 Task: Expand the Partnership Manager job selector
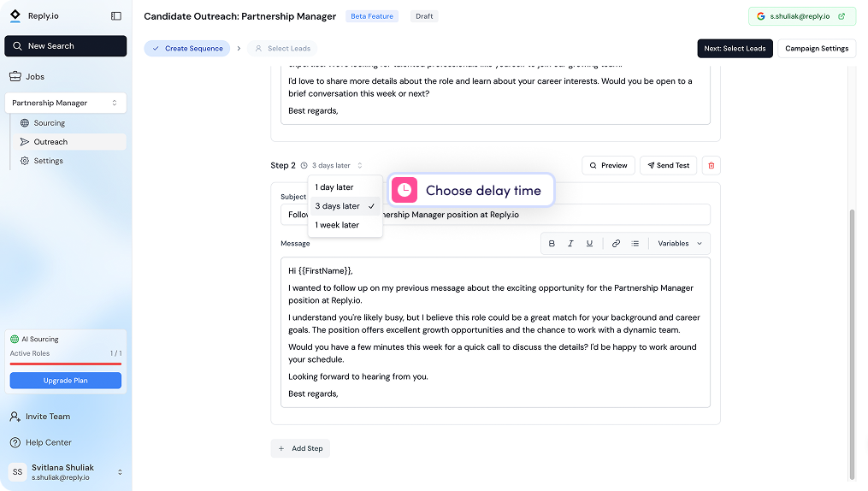65,103
